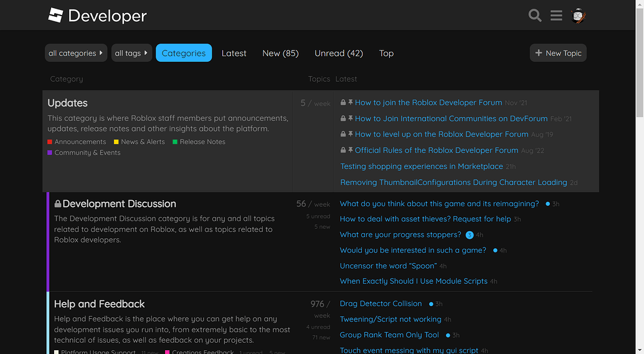Switch to the Unread (42) tab
This screenshot has width=644, height=354.
(x=339, y=53)
